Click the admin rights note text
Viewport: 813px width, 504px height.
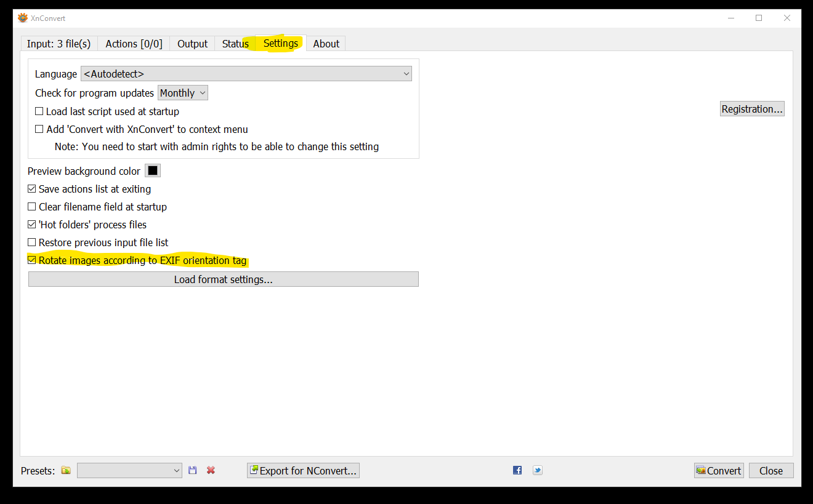(x=217, y=146)
